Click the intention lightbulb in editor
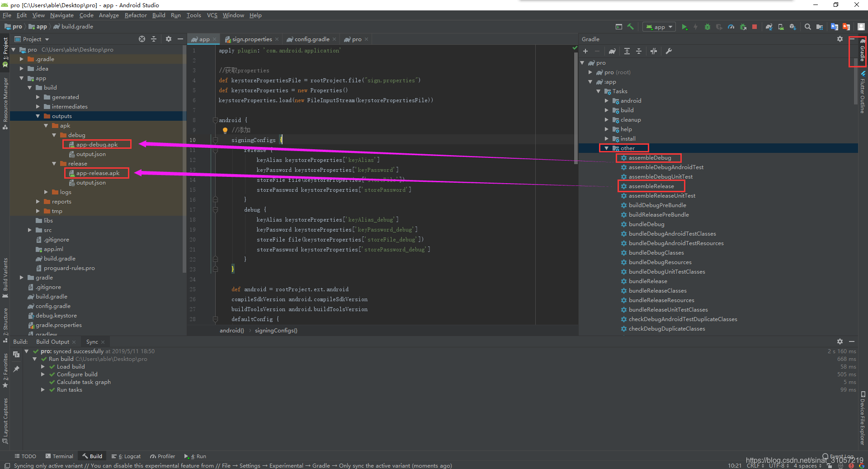868x469 pixels. [225, 130]
